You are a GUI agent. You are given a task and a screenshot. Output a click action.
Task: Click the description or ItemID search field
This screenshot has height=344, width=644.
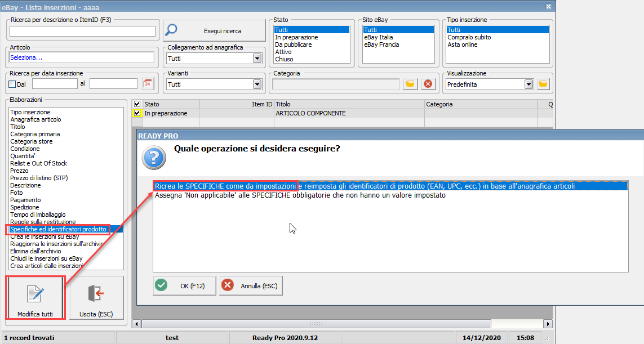[x=83, y=31]
